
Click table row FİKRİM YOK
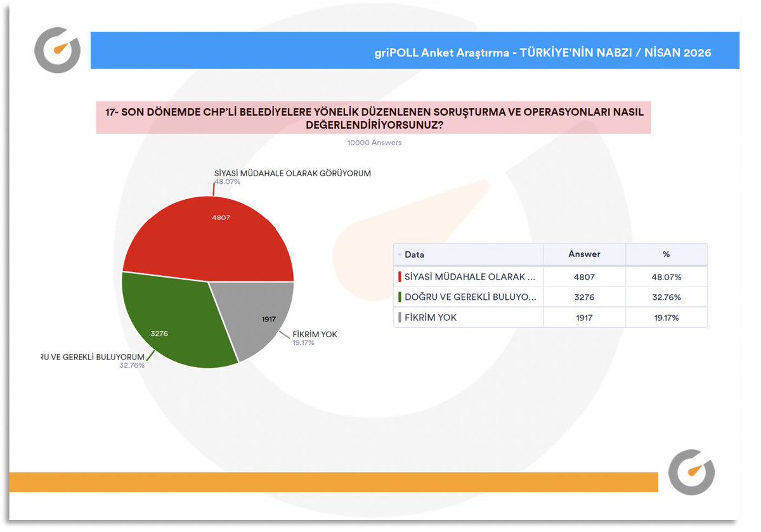point(550,317)
